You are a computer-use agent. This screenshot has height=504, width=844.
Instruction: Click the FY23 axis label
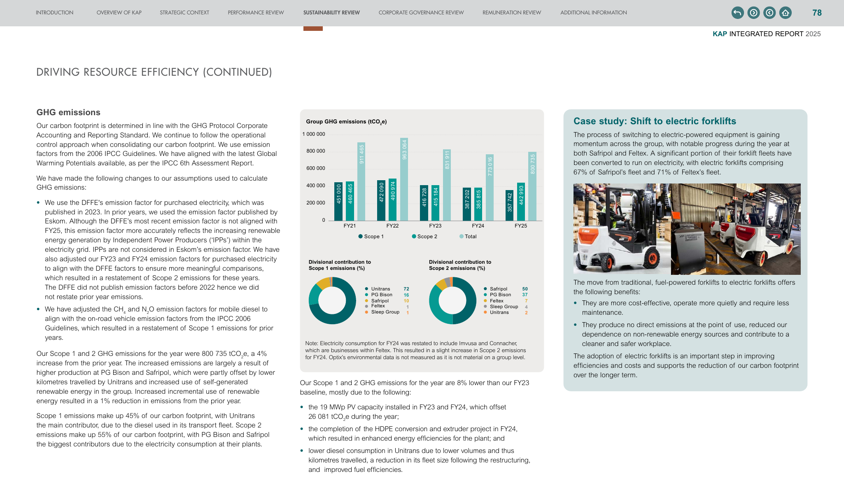point(435,226)
